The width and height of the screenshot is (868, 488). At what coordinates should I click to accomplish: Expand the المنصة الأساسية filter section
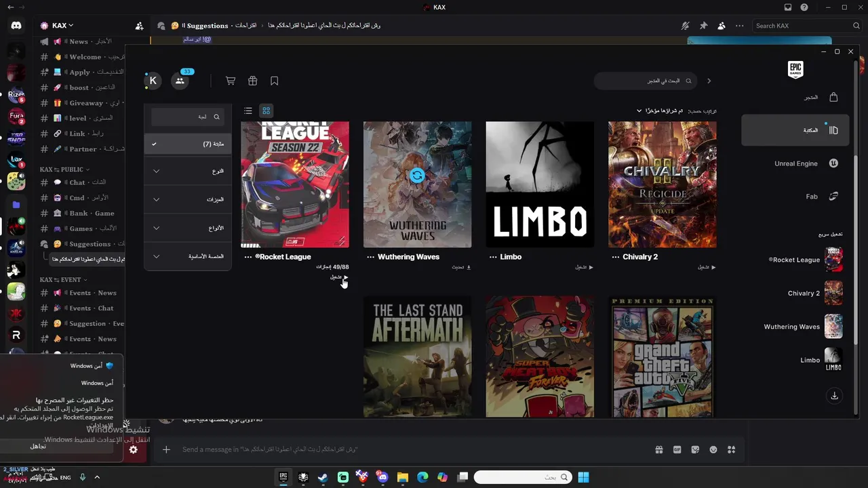tap(188, 256)
